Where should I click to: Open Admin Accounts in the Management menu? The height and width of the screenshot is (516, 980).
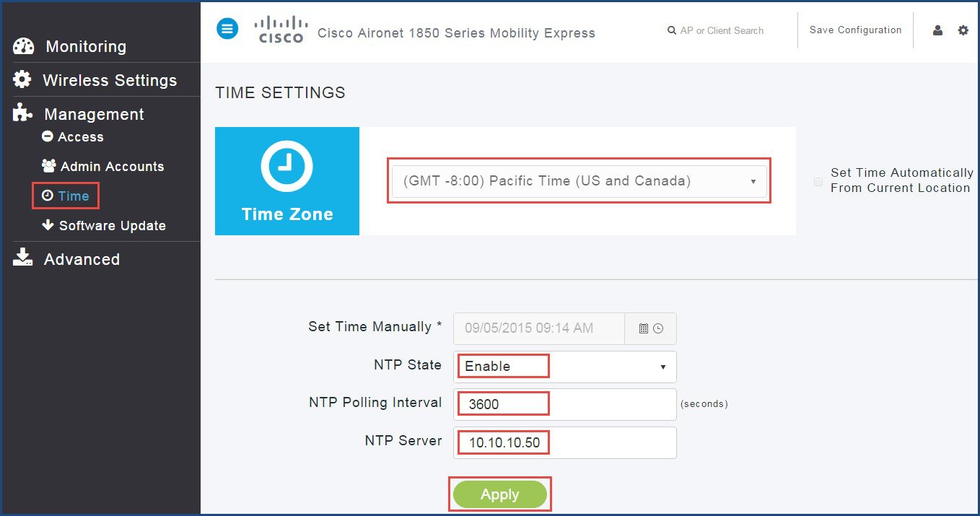pyautogui.click(x=103, y=166)
